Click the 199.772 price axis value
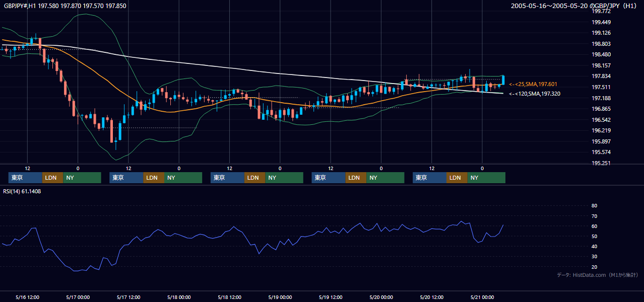Viewport: 644px width, 302px height. [601, 11]
